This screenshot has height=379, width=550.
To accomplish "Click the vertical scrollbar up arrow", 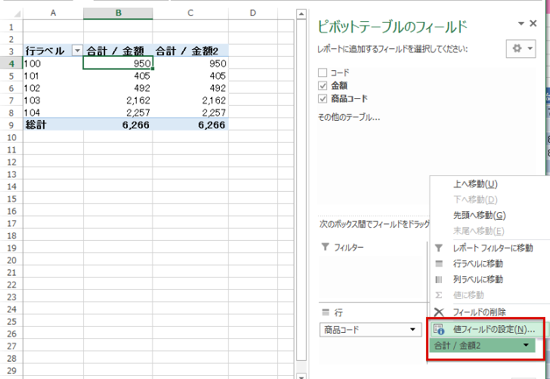I will tap(301, 14).
